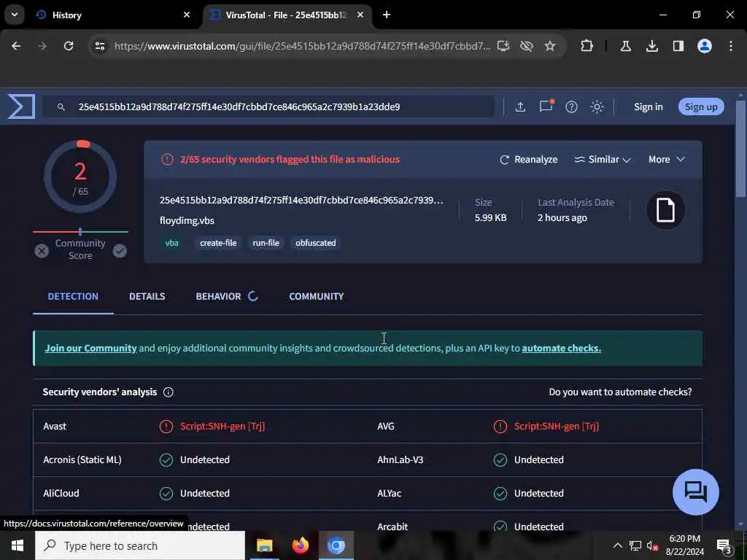Click the site information icon in address bar
The image size is (747, 560).
click(99, 46)
